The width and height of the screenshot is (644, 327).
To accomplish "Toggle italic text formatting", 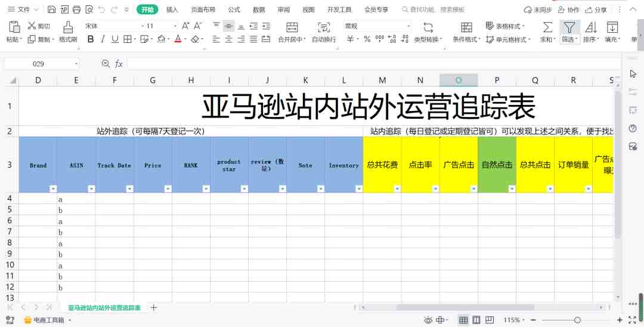I will pyautogui.click(x=103, y=39).
